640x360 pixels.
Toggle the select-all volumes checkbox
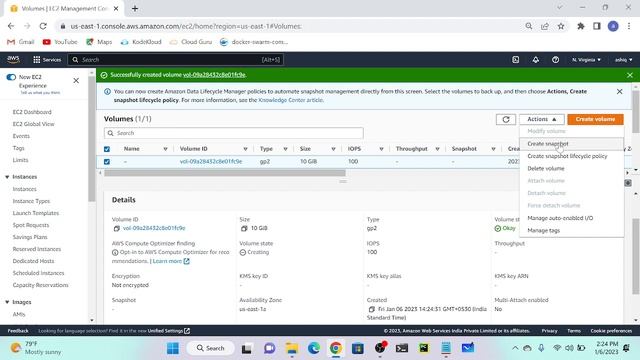click(107, 149)
